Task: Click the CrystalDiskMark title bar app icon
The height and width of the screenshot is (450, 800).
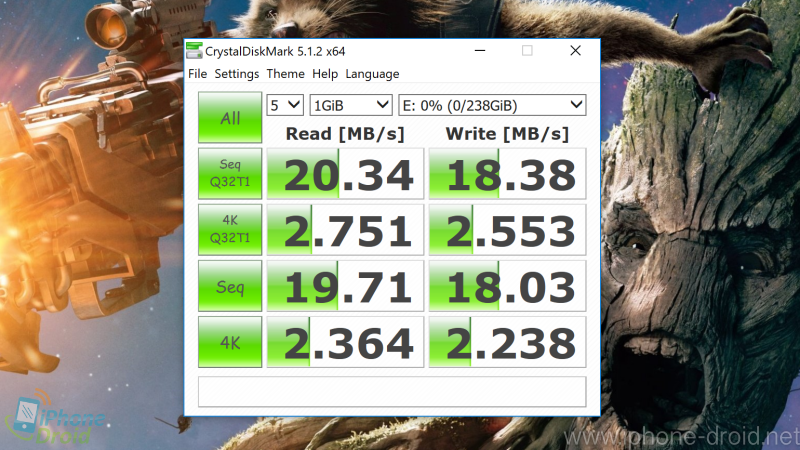Action: pyautogui.click(x=194, y=51)
